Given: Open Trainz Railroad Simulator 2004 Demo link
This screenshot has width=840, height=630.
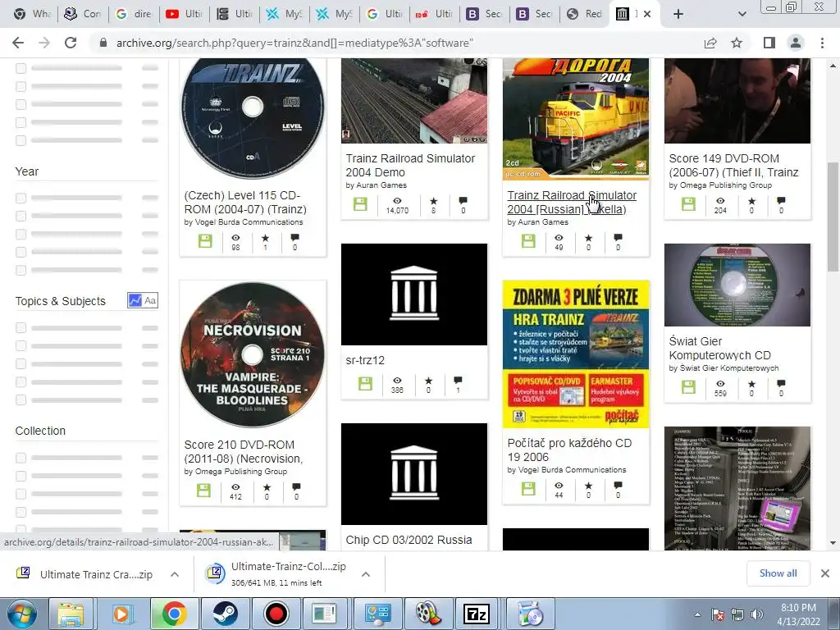Looking at the screenshot, I should click(410, 166).
